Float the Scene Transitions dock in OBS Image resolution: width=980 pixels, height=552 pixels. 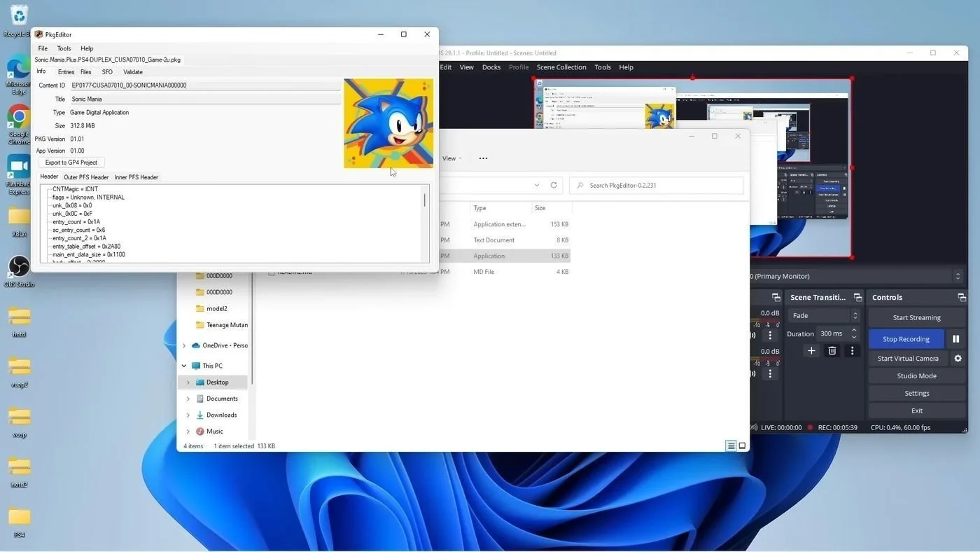click(x=857, y=298)
